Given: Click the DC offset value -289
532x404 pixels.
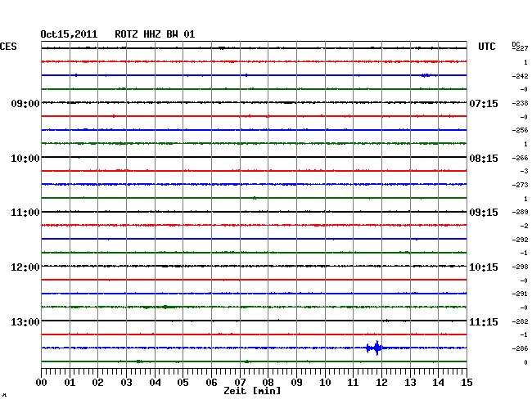Looking at the screenshot, I should point(520,212).
